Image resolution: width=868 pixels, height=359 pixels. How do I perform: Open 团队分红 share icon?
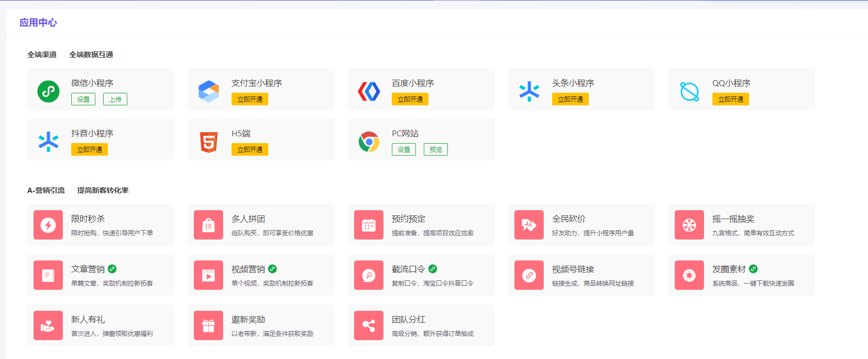pyautogui.click(x=369, y=325)
